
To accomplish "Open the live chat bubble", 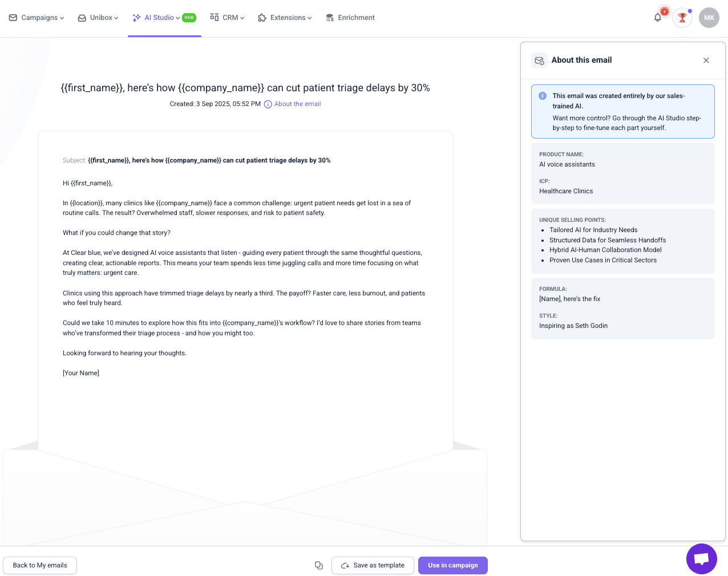I will tap(701, 559).
